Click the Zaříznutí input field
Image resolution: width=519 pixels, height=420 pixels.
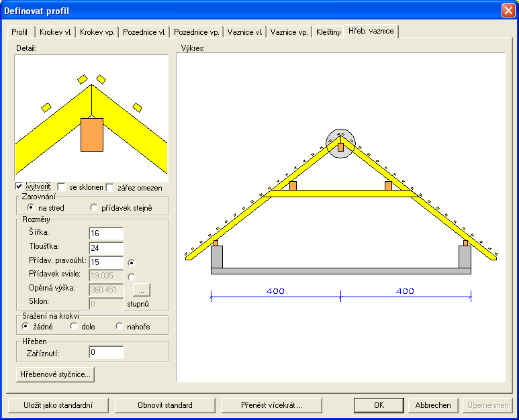tap(106, 352)
